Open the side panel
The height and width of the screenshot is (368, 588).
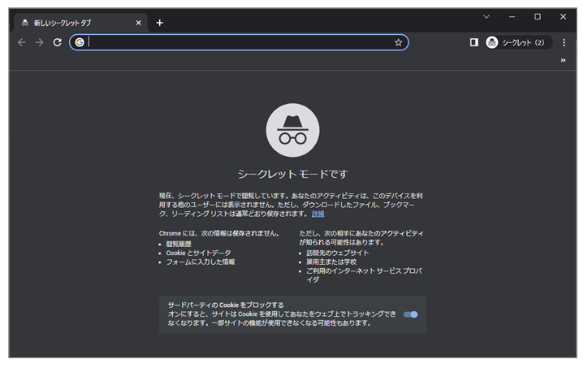point(473,42)
